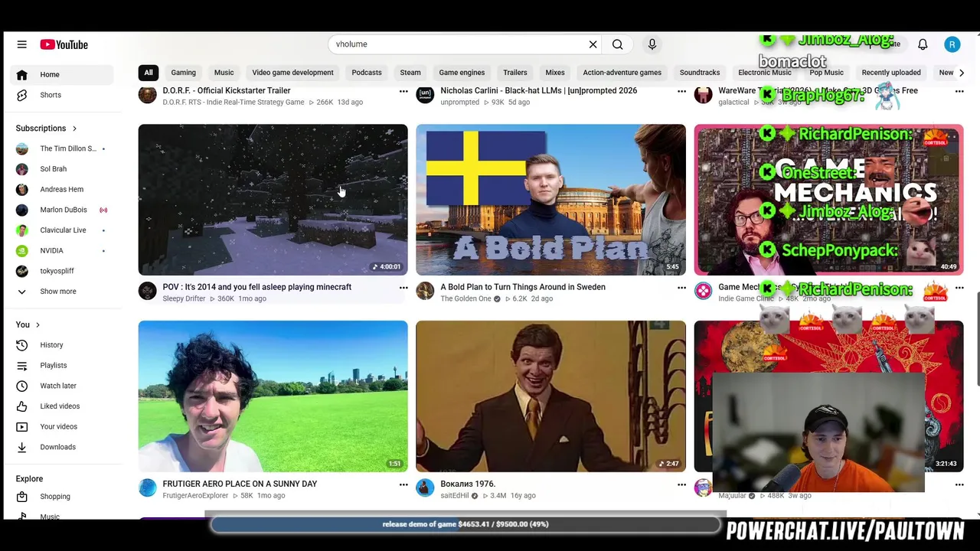Open the account avatar menu
980x551 pixels.
click(952, 44)
